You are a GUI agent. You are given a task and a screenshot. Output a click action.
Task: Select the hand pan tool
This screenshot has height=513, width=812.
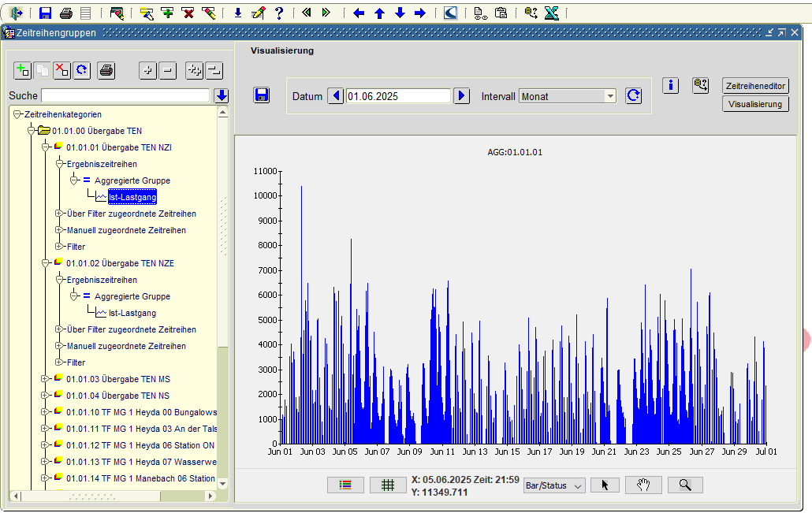(x=643, y=485)
